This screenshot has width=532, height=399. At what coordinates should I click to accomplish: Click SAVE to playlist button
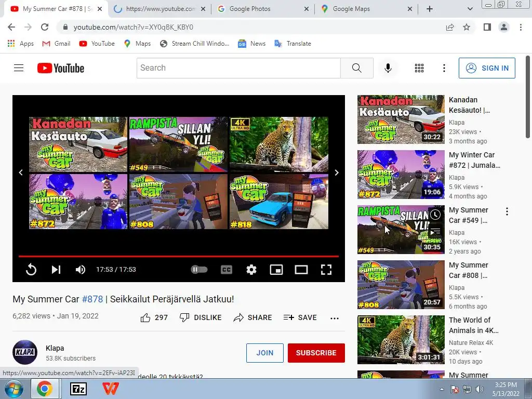[300, 317]
